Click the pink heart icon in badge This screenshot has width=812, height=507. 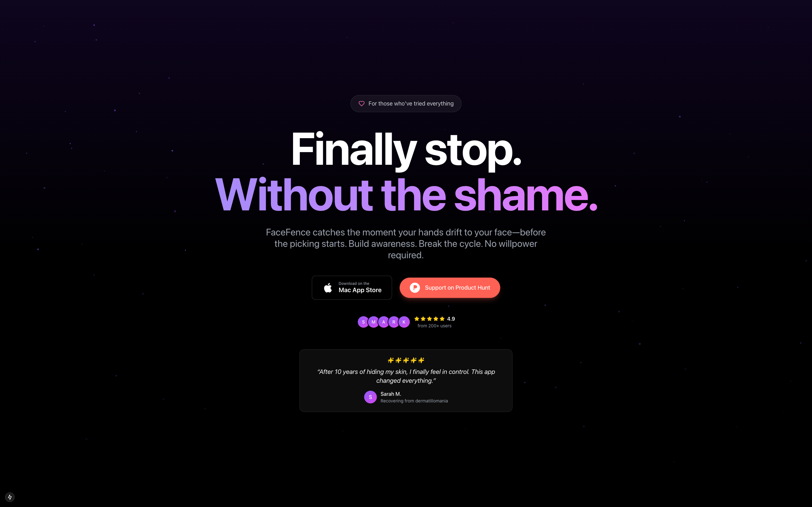click(361, 104)
